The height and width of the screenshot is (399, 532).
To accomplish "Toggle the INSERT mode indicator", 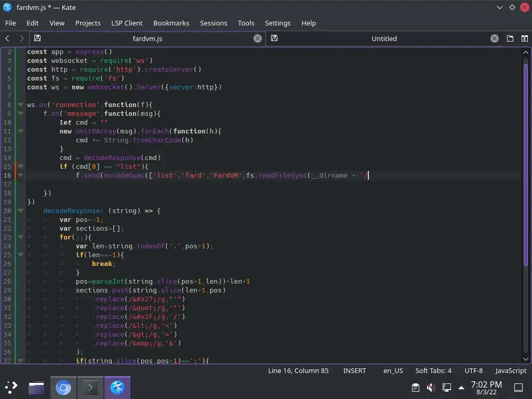I will click(x=354, y=370).
